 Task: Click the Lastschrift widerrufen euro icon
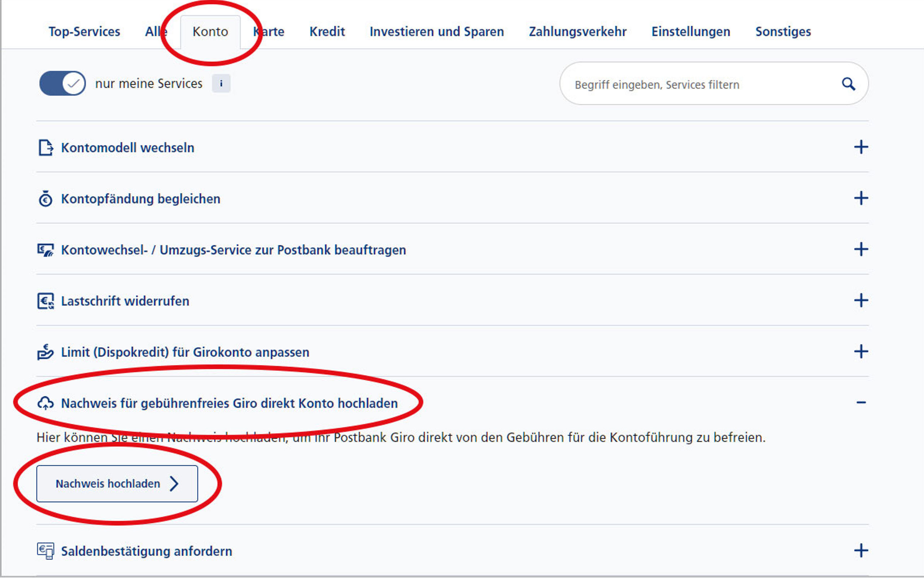coord(45,301)
